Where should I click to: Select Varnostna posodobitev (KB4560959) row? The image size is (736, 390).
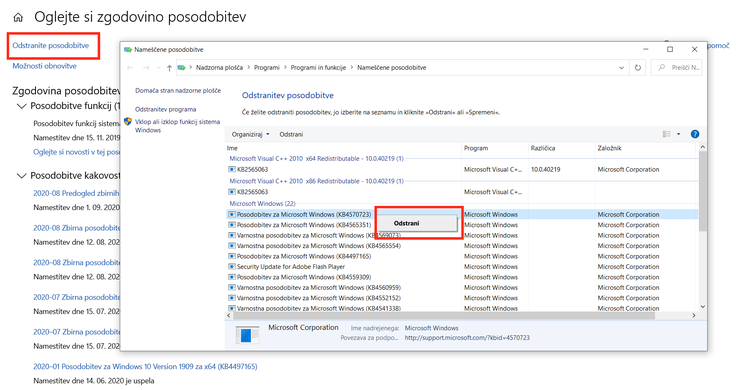pos(462,288)
